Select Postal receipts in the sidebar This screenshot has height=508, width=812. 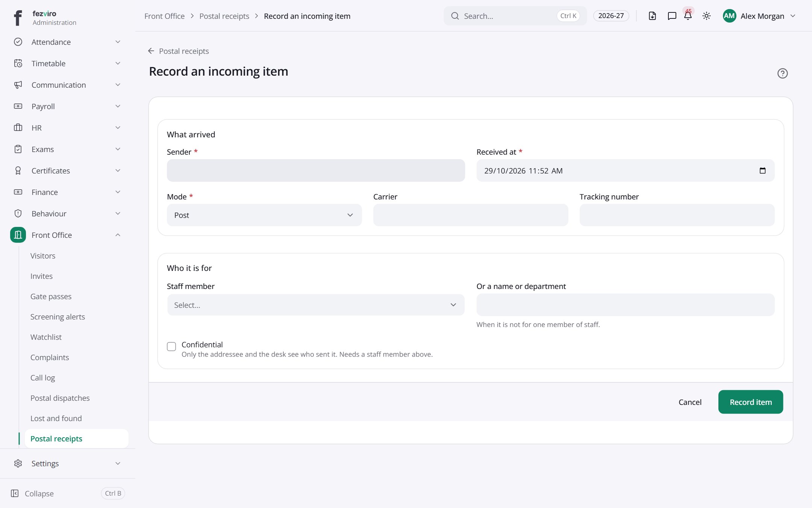coord(77,439)
